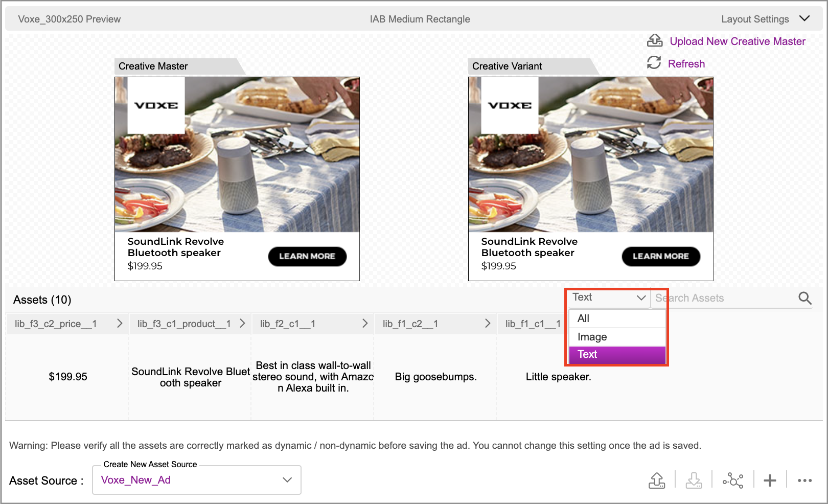
Task: Click the Creative Variant tab label
Action: (507, 66)
